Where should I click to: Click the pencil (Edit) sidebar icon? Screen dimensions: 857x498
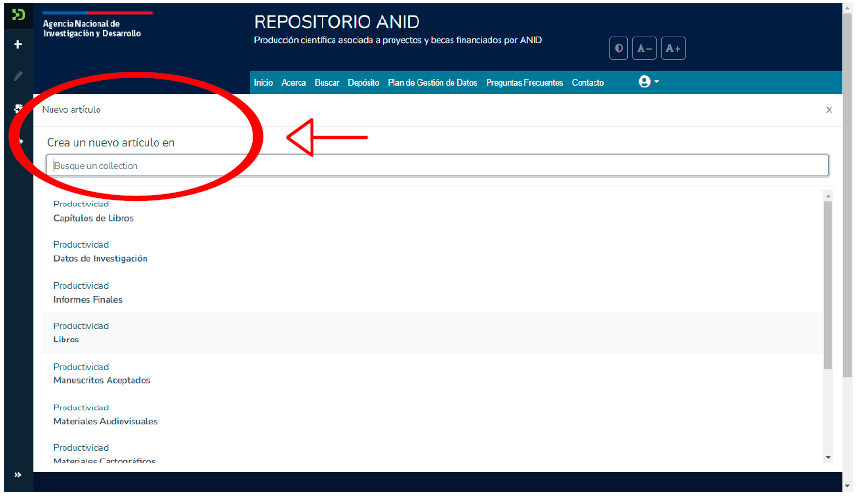[x=18, y=76]
